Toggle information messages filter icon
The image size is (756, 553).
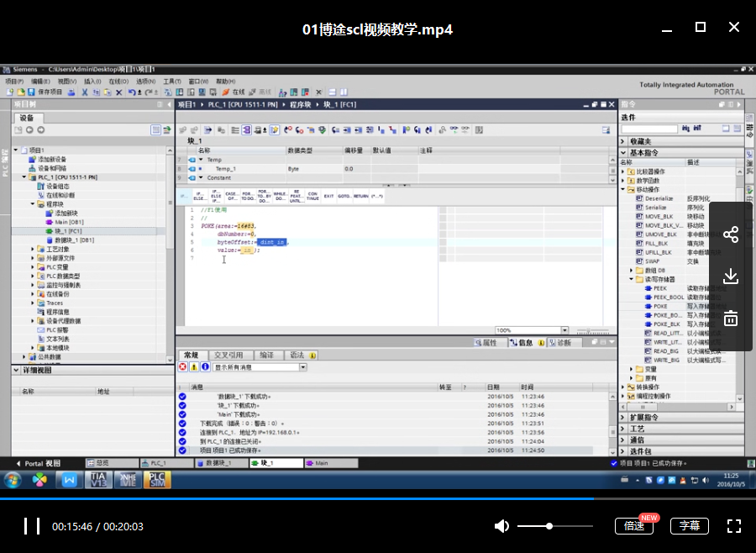[205, 367]
